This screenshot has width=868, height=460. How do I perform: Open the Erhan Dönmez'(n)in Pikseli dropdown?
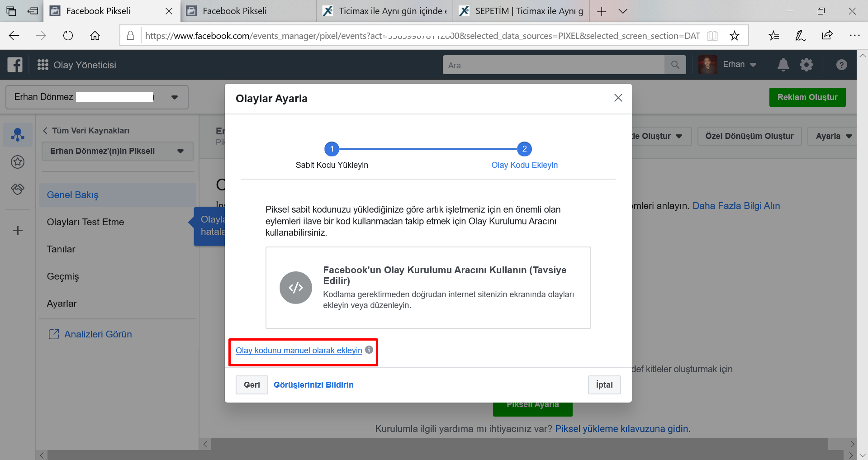pyautogui.click(x=118, y=151)
